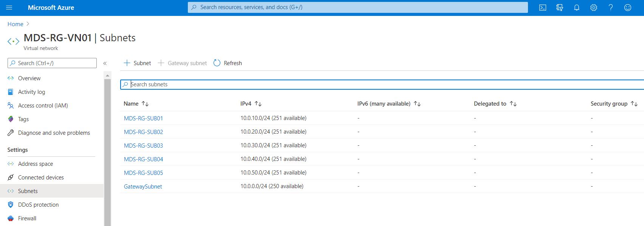Add a new Subnet
The width and height of the screenshot is (644, 226).
[x=138, y=63]
